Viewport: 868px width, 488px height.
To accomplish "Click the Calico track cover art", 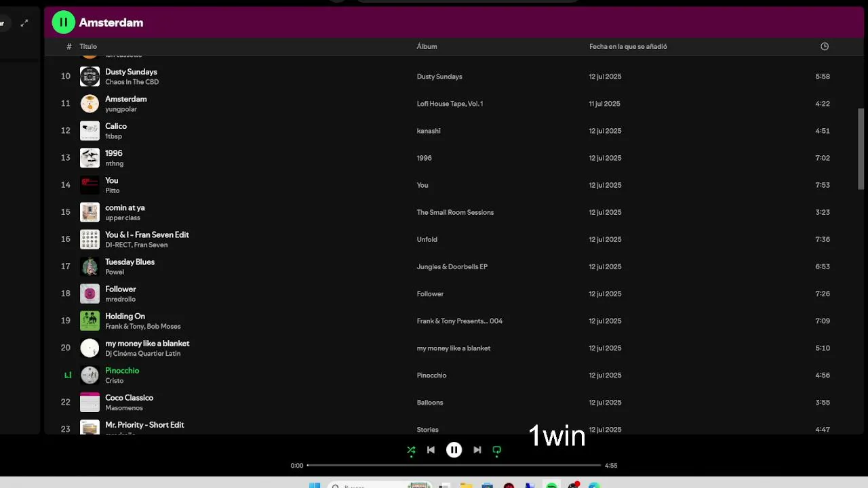I will (90, 131).
